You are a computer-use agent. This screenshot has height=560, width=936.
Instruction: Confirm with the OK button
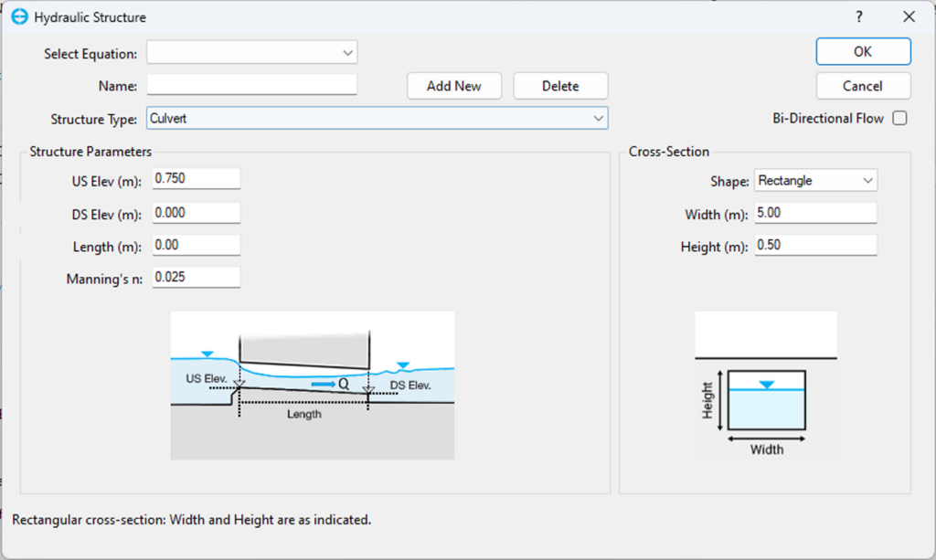click(x=863, y=52)
